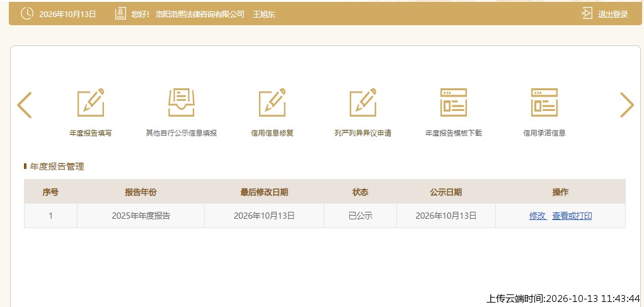Click the 操作 column header
644x307 pixels.
click(x=561, y=192)
